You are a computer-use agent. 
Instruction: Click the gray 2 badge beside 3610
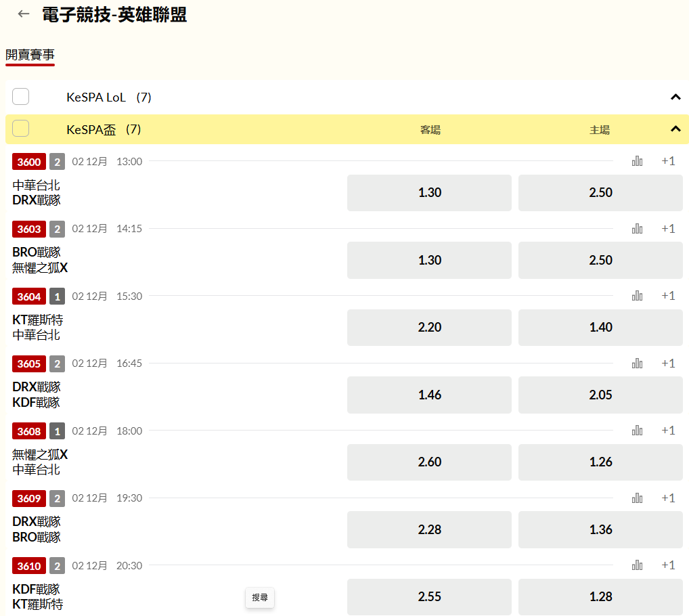coord(57,566)
